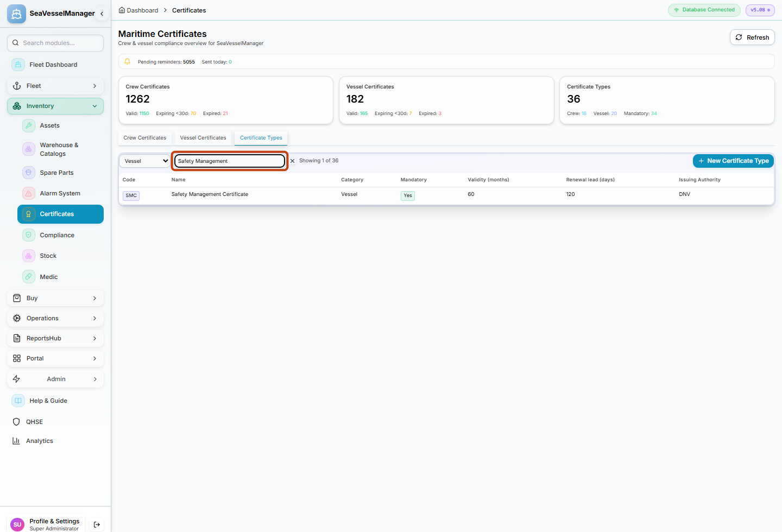782x532 pixels.
Task: Switch to Crew Certificates tab
Action: [144, 138]
